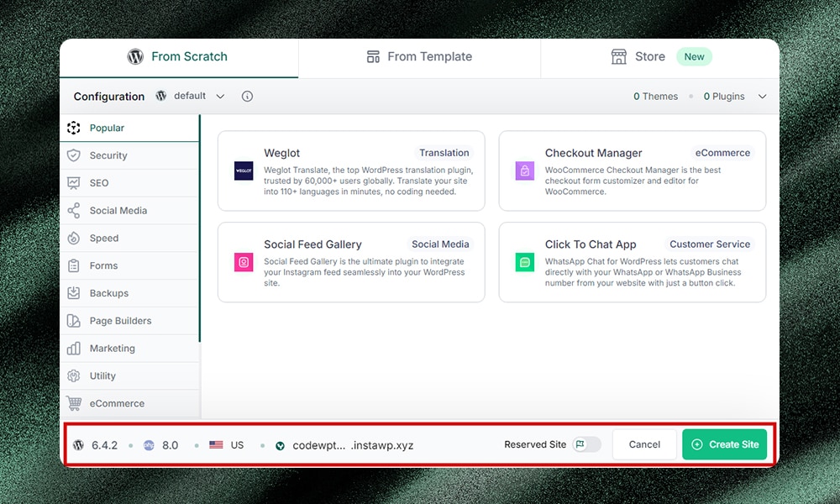Expand the Themes and Plugins chevron

[762, 97]
